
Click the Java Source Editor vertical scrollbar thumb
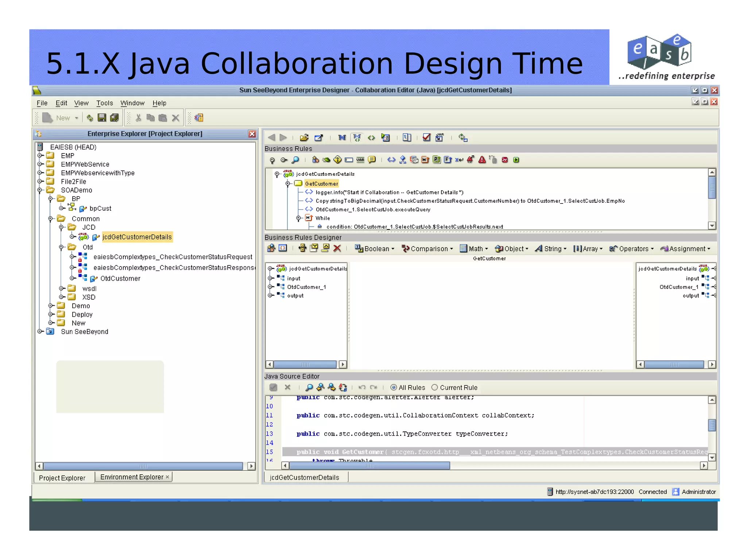(712, 425)
